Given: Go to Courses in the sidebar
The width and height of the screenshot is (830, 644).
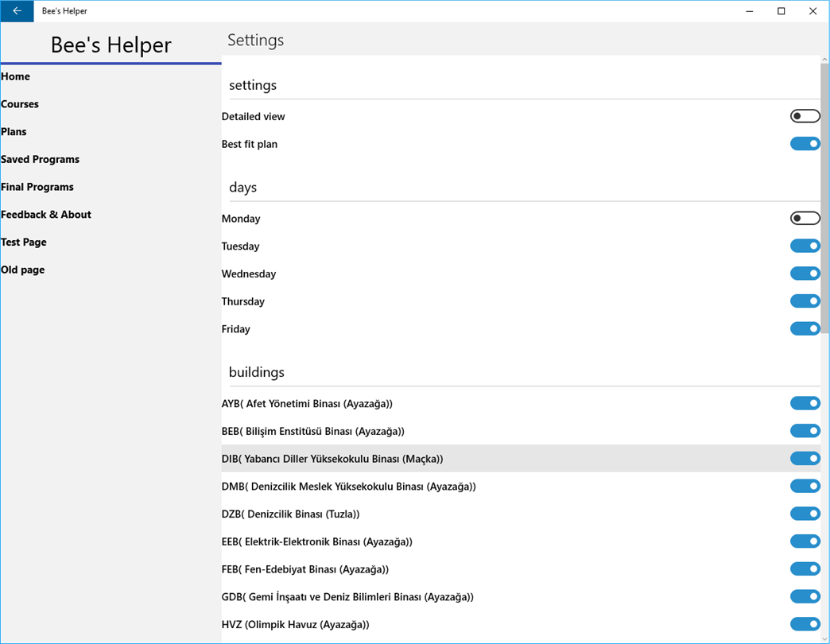Looking at the screenshot, I should (x=20, y=104).
